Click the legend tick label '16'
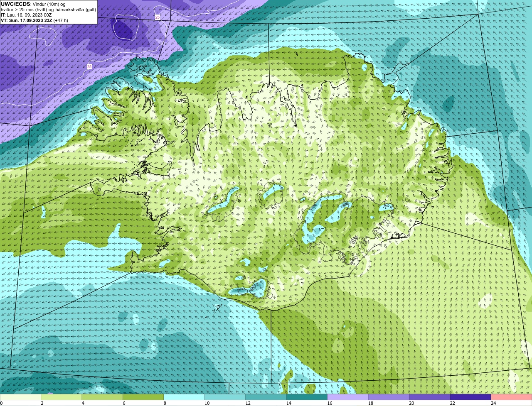 [x=330, y=403]
